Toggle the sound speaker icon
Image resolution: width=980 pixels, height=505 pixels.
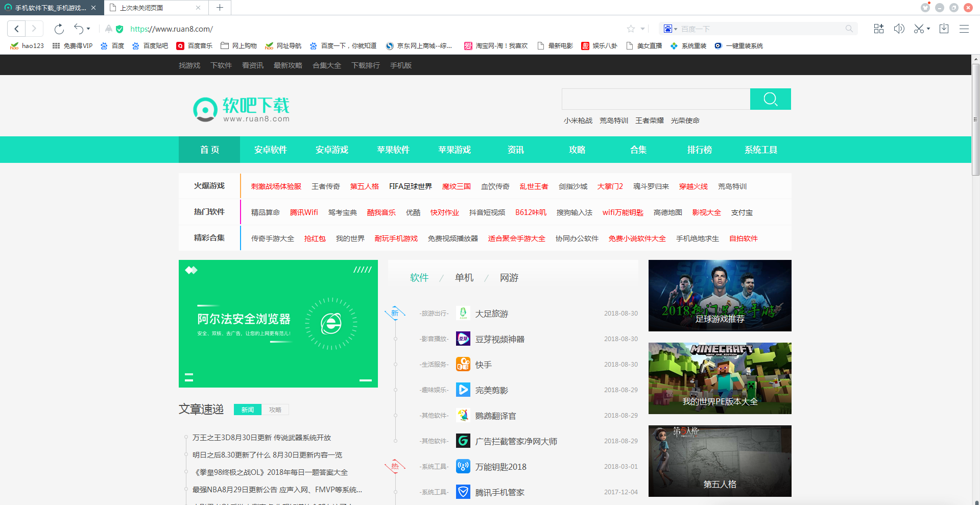(x=899, y=29)
